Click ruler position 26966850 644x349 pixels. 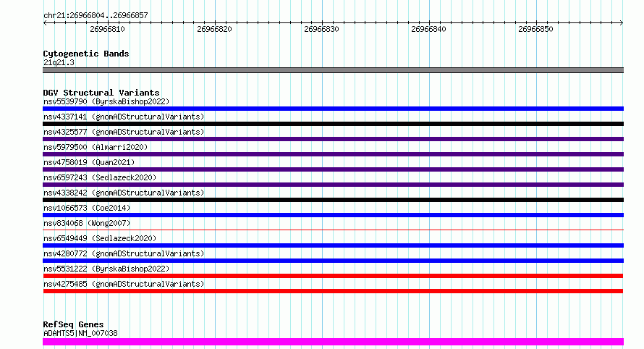pos(535,29)
